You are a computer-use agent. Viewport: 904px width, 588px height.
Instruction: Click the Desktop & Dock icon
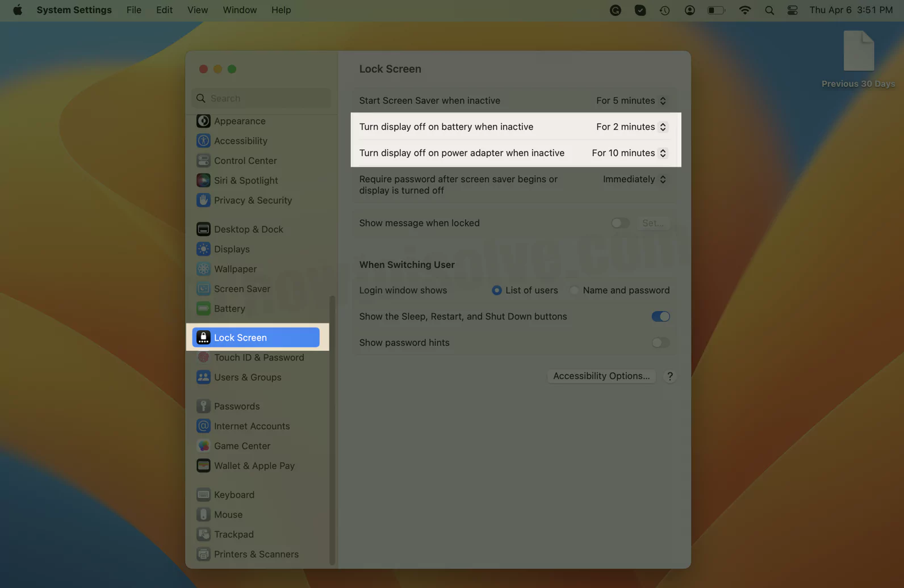click(x=203, y=229)
